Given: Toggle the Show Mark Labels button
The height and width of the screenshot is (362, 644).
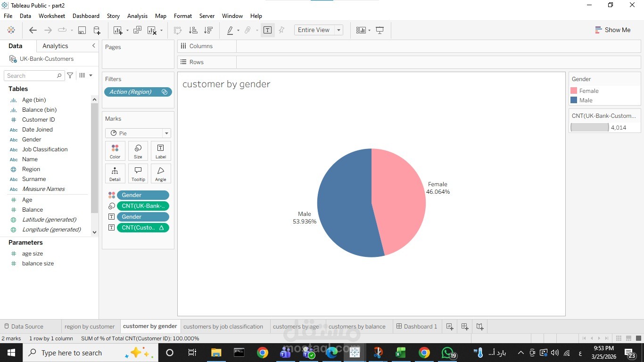Looking at the screenshot, I should tap(267, 30).
